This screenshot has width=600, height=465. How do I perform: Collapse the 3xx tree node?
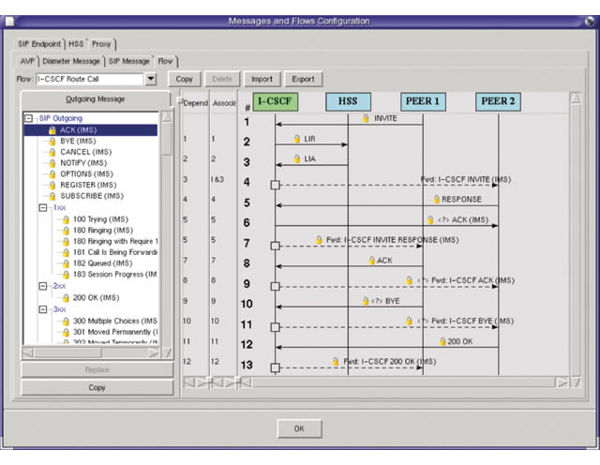(x=43, y=309)
